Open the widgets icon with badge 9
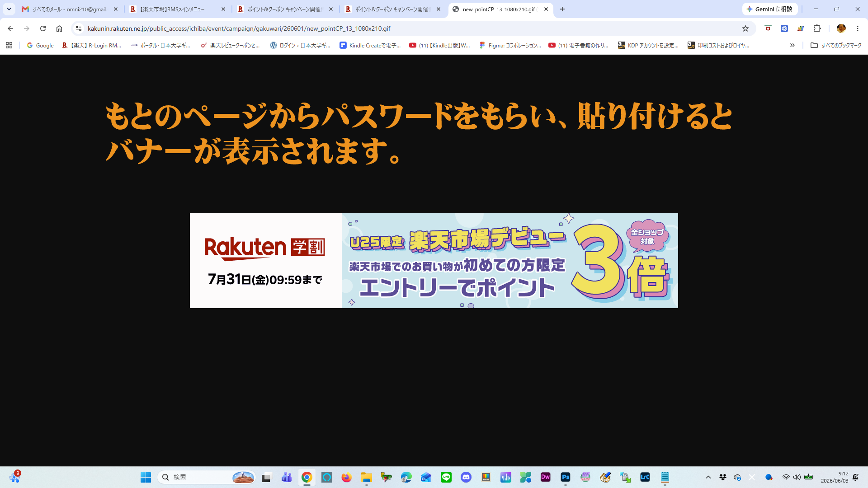 click(x=14, y=477)
